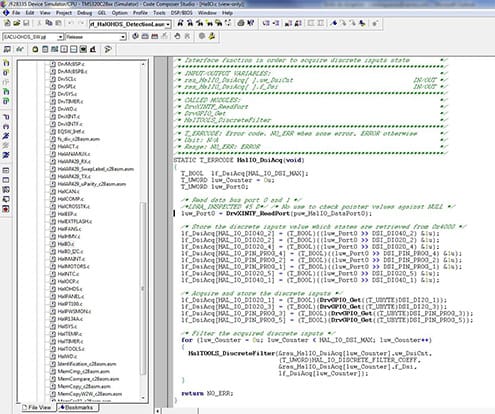Open the Project menu
This screenshot has width=495, height=414.
click(64, 13)
